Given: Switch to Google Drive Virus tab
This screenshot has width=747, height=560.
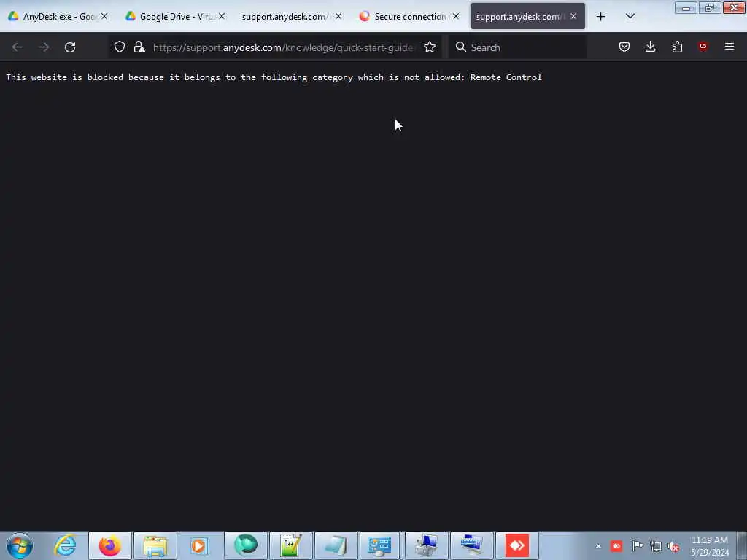Looking at the screenshot, I should point(177,17).
